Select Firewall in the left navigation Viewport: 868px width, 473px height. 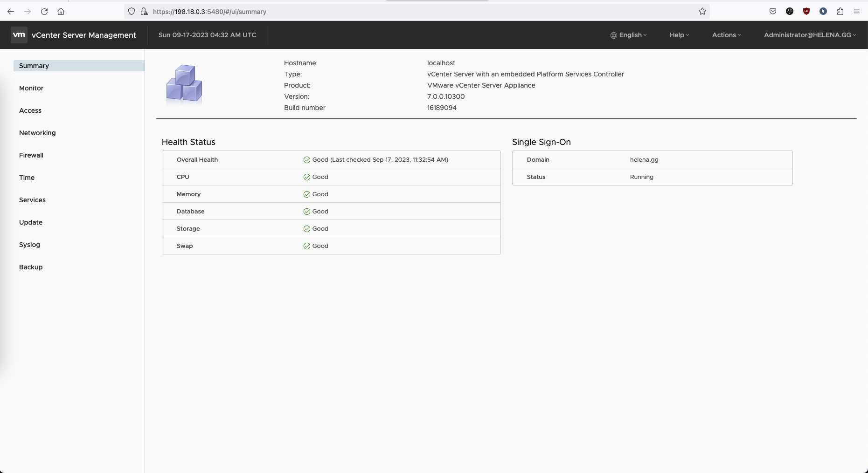pyautogui.click(x=31, y=155)
